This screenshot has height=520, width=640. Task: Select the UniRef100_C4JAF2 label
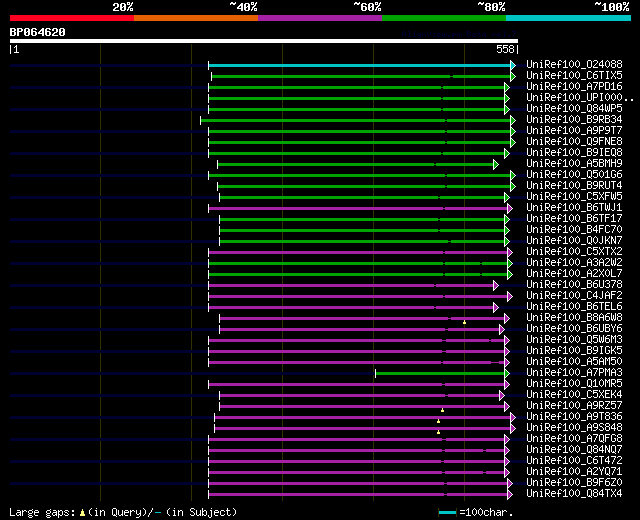(x=574, y=296)
